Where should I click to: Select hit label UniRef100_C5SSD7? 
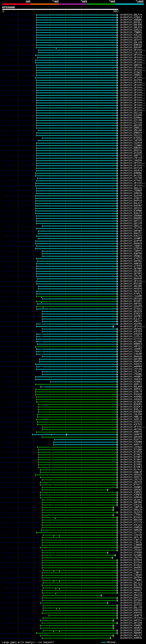131,550
